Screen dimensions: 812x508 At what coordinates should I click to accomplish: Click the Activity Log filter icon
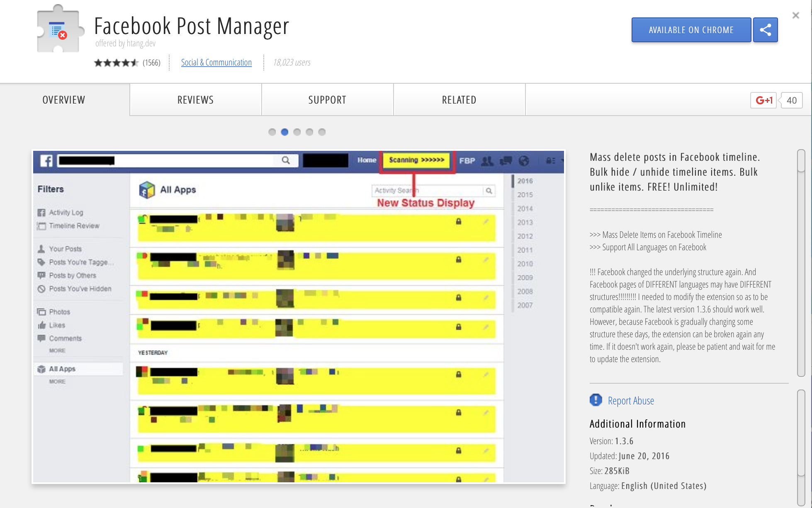click(43, 212)
